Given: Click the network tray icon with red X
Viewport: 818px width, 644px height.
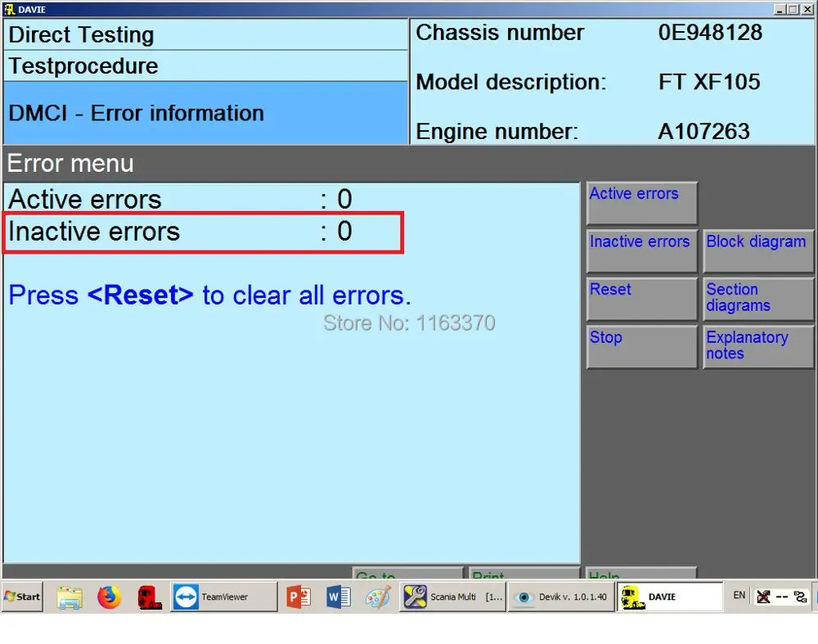Looking at the screenshot, I should pyautogui.click(x=763, y=597).
